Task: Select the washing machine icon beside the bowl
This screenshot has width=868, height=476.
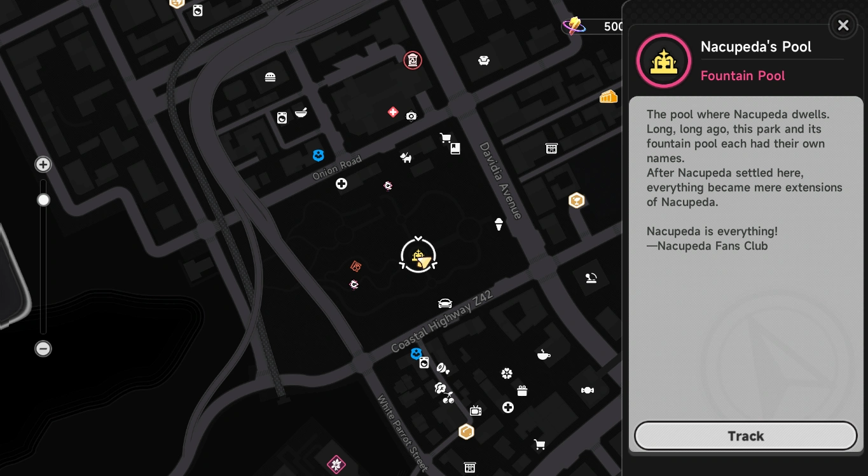Action: click(282, 118)
